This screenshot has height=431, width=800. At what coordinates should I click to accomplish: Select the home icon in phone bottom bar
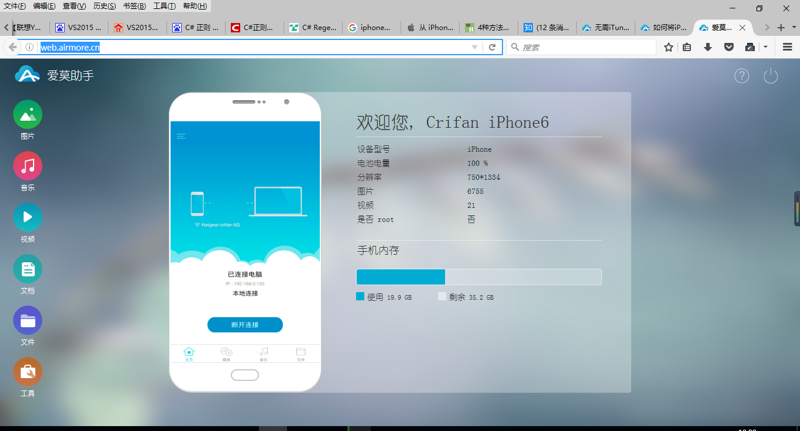click(189, 353)
